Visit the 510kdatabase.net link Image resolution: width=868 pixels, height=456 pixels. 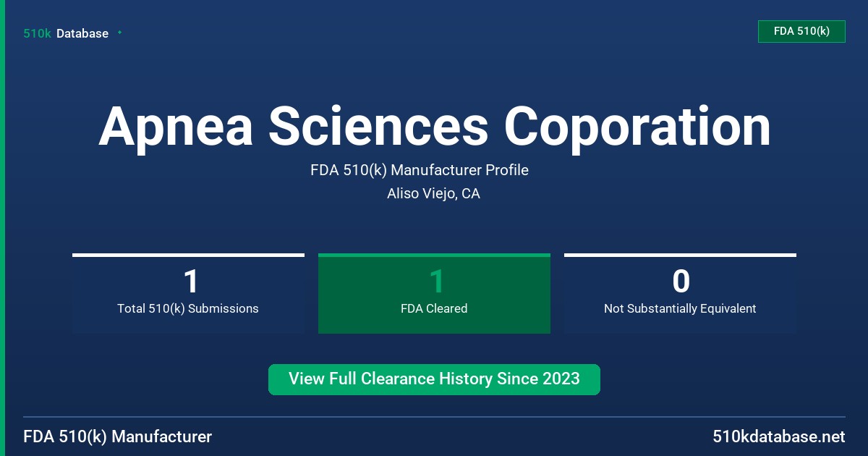click(x=778, y=436)
